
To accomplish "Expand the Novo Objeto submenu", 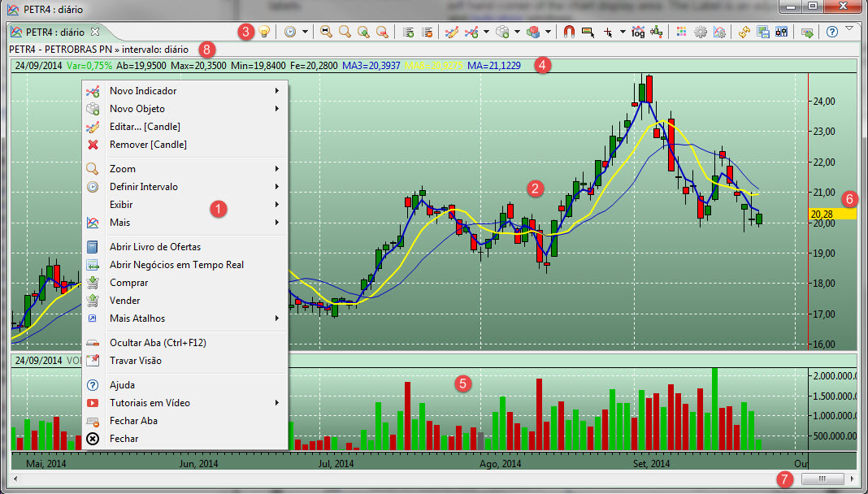I will (185, 108).
